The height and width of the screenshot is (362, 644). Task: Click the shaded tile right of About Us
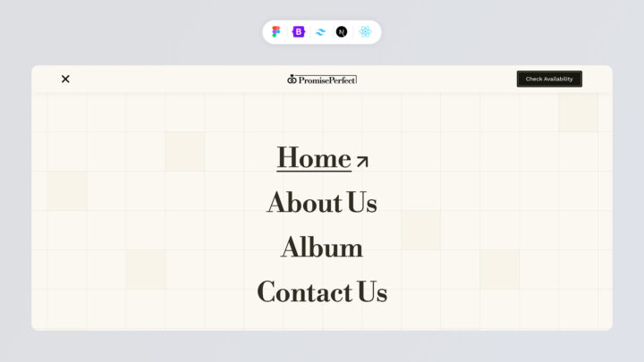[x=420, y=230]
